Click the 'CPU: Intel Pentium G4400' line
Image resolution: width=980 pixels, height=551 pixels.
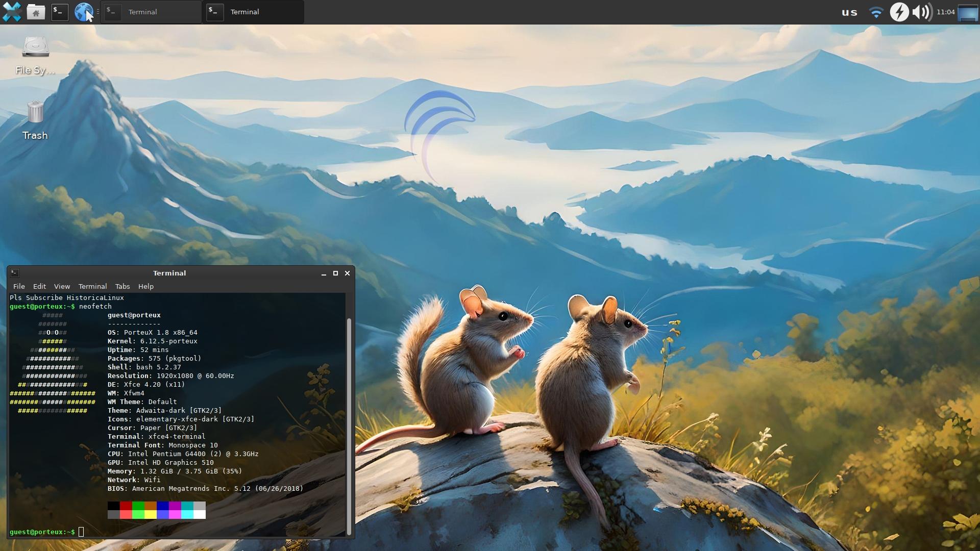[183, 454]
